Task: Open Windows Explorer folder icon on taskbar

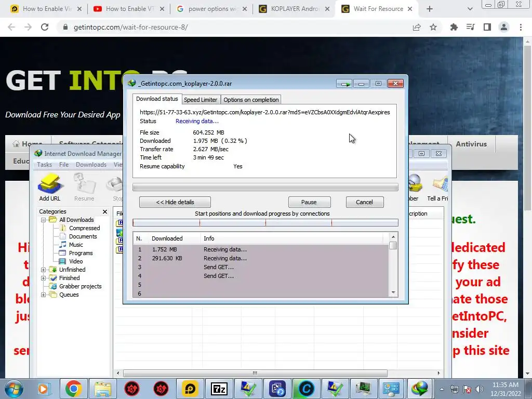Action: point(102,389)
